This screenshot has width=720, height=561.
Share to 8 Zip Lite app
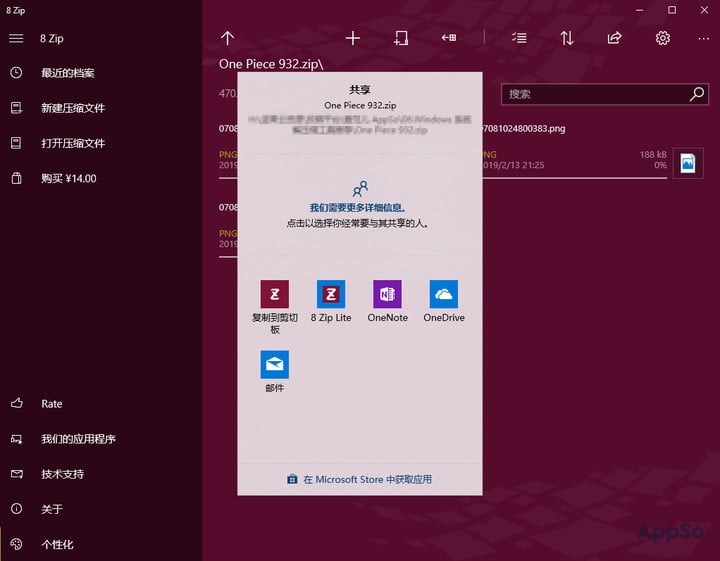[331, 301]
